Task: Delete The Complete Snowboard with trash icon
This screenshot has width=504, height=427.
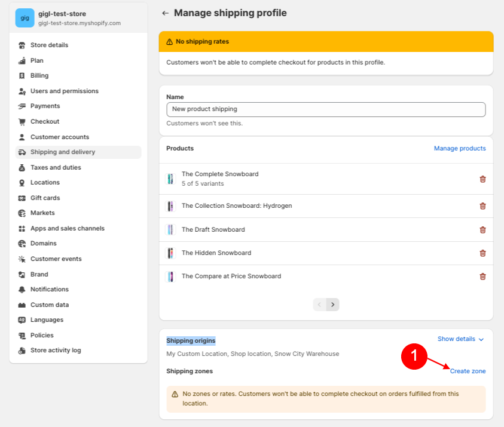Action: coord(482,179)
